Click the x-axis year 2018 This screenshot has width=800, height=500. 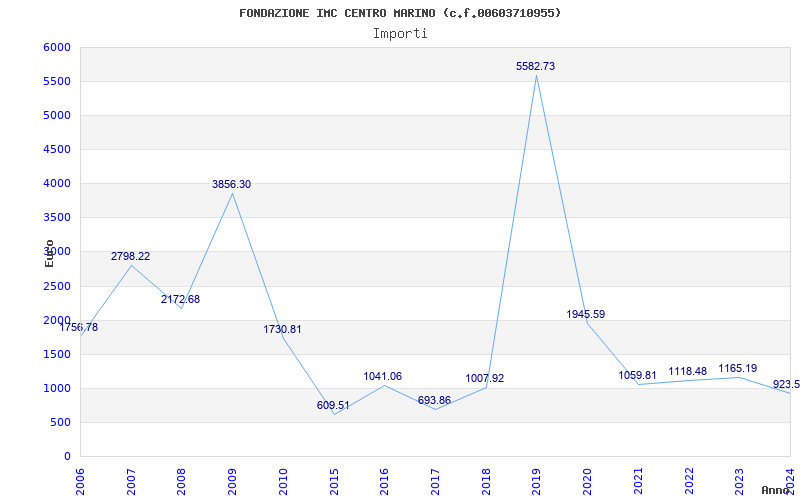[x=486, y=482]
